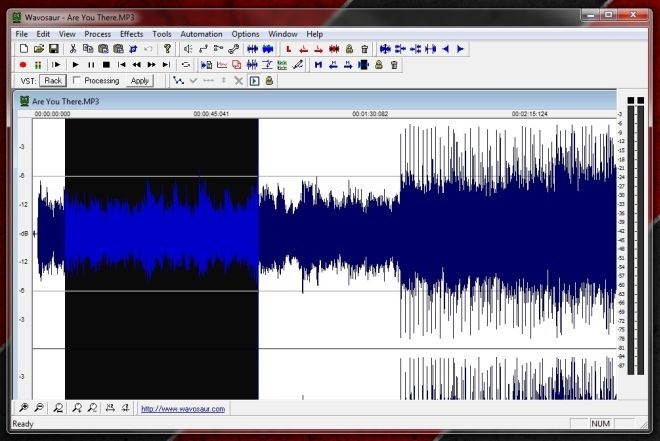
Task: Click the Are You There.MP3 document title bar
Action: tap(317, 101)
